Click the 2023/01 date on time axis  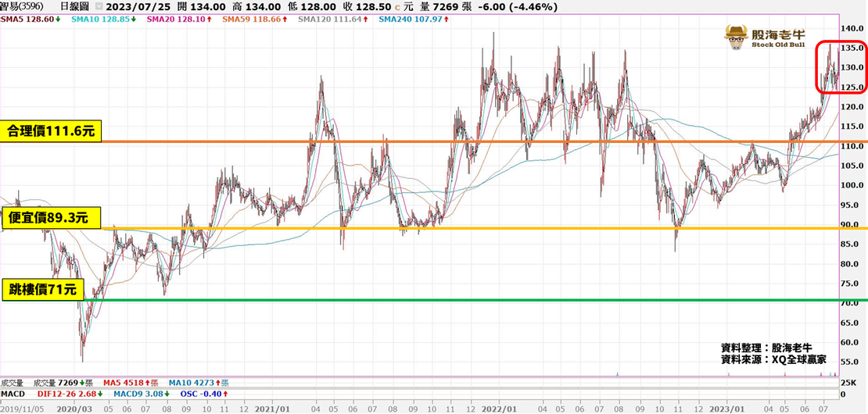[727, 408]
